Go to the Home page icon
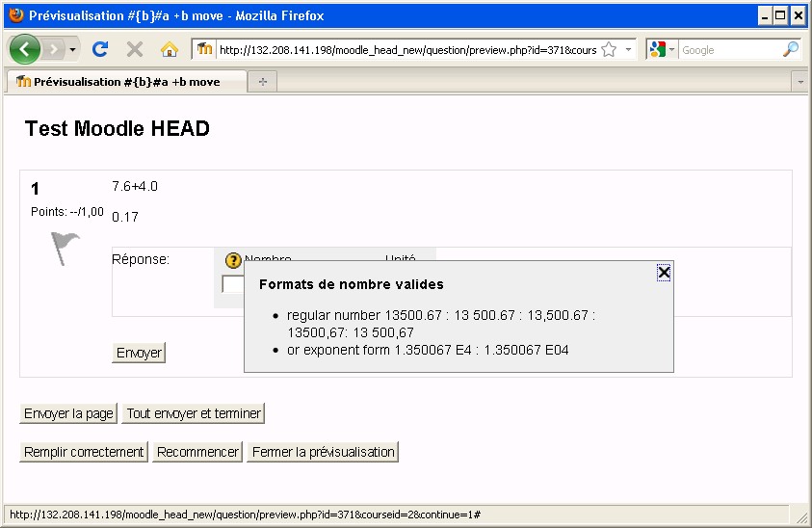The image size is (812, 528). coord(170,50)
